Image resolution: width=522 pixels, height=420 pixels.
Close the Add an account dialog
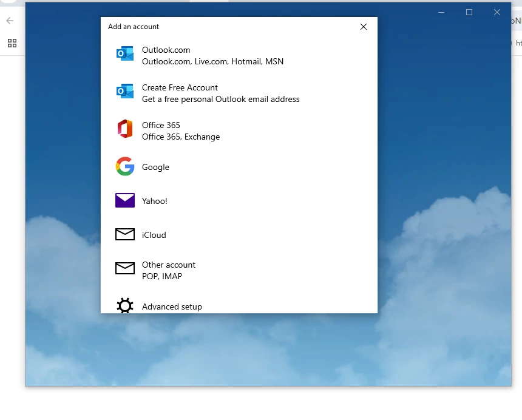(x=364, y=27)
